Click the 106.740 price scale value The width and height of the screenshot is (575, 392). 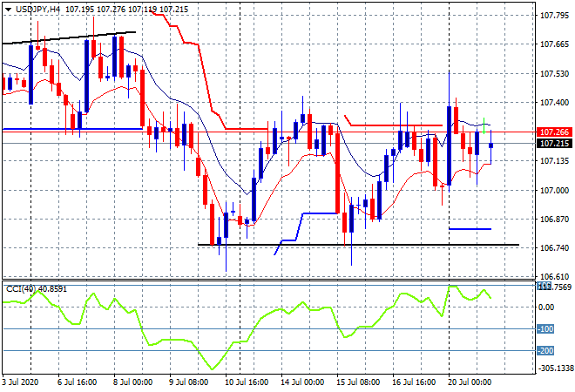tap(554, 248)
